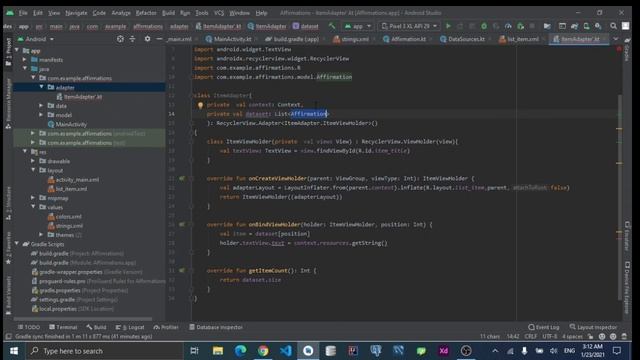Image resolution: width=640 pixels, height=360 pixels.
Task: Expand the mipmap resource folder
Action: [33, 198]
